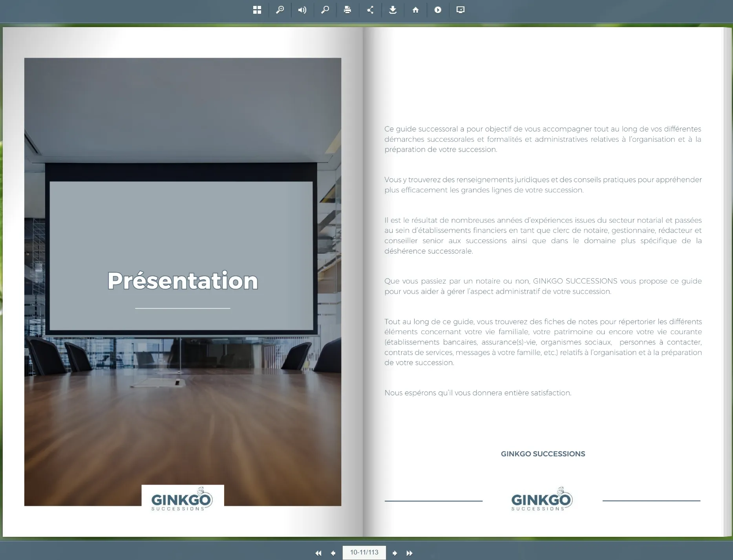This screenshot has height=560, width=733.
Task: Open the page thumbnails grid view
Action: 257,10
